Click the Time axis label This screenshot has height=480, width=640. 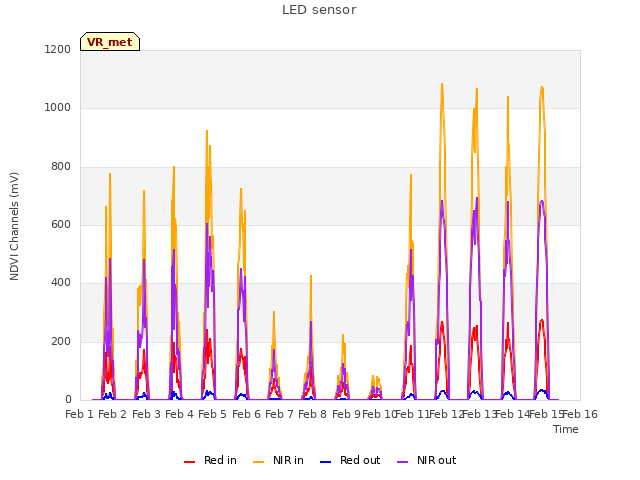pos(566,429)
